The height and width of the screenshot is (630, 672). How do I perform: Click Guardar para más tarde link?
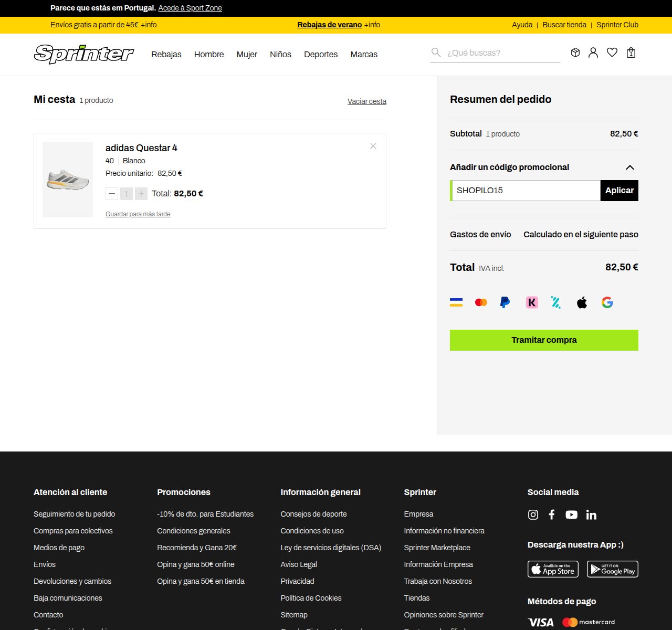click(x=138, y=214)
